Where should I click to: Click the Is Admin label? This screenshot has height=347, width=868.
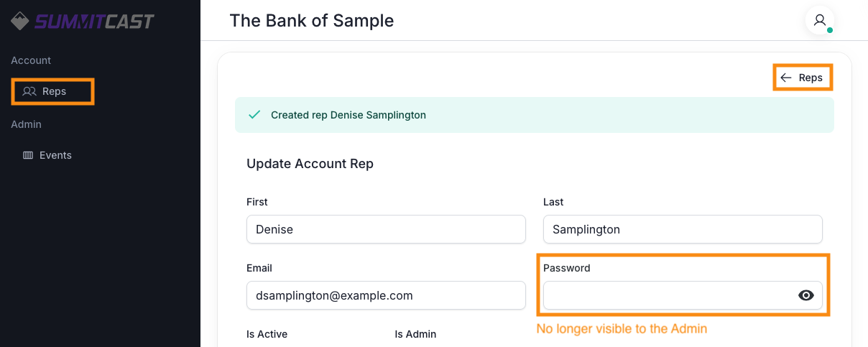415,334
